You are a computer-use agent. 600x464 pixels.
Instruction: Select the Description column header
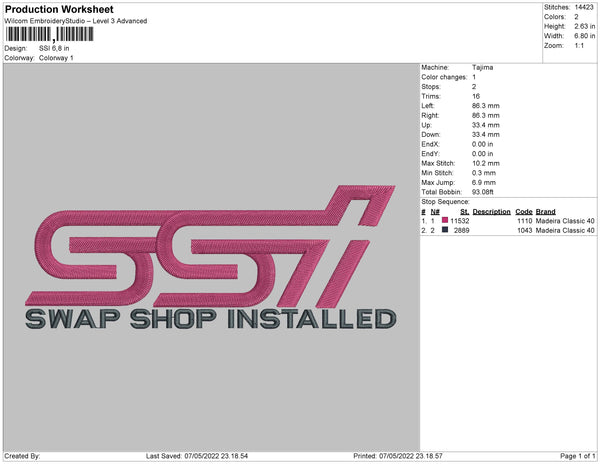(491, 211)
